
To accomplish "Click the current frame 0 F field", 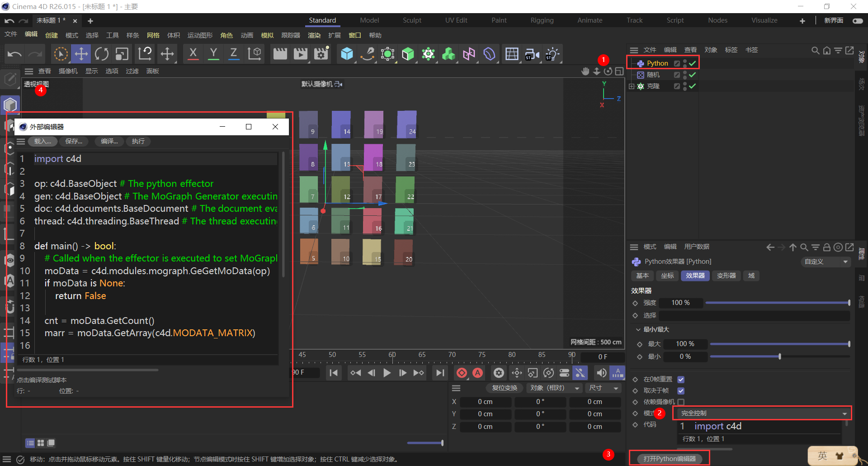I will pyautogui.click(x=603, y=357).
